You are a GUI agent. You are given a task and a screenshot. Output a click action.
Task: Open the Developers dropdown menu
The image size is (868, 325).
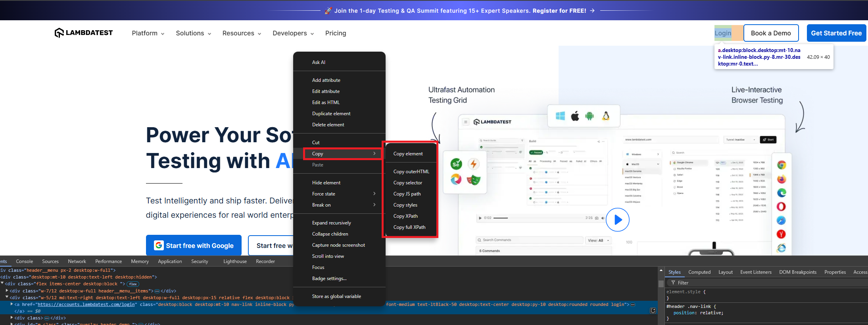[x=293, y=33]
